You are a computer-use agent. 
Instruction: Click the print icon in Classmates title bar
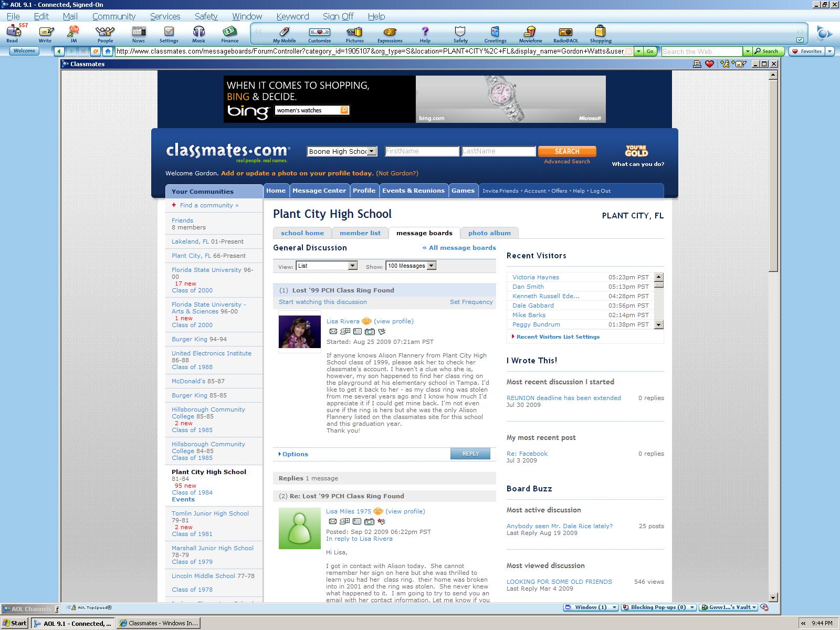pos(697,64)
